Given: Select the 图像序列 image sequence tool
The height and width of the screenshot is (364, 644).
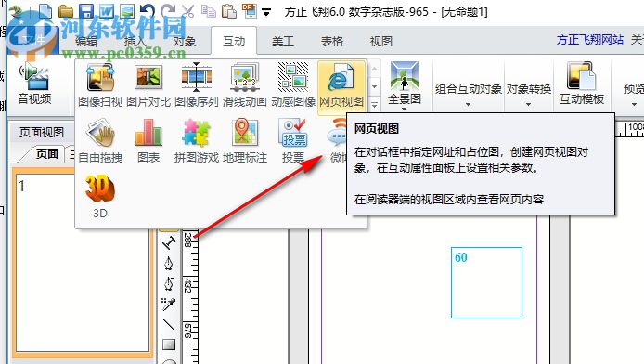Looking at the screenshot, I should pos(197,85).
